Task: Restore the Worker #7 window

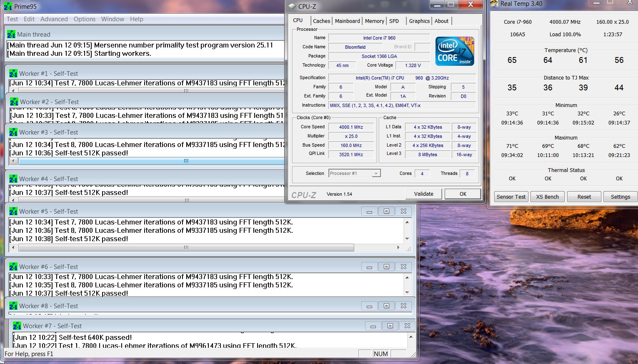Action: [390, 326]
